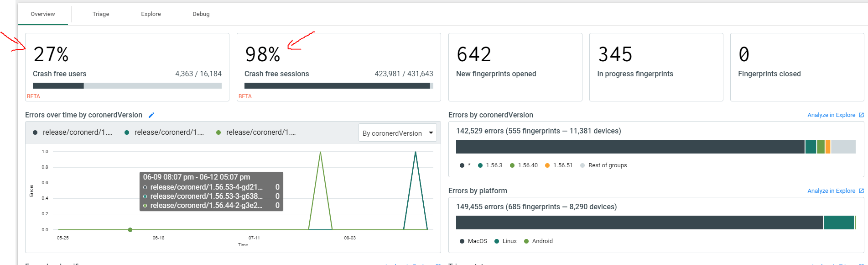
Task: Toggle the teal-dot release/coronerd legend series
Action: [x=165, y=132]
